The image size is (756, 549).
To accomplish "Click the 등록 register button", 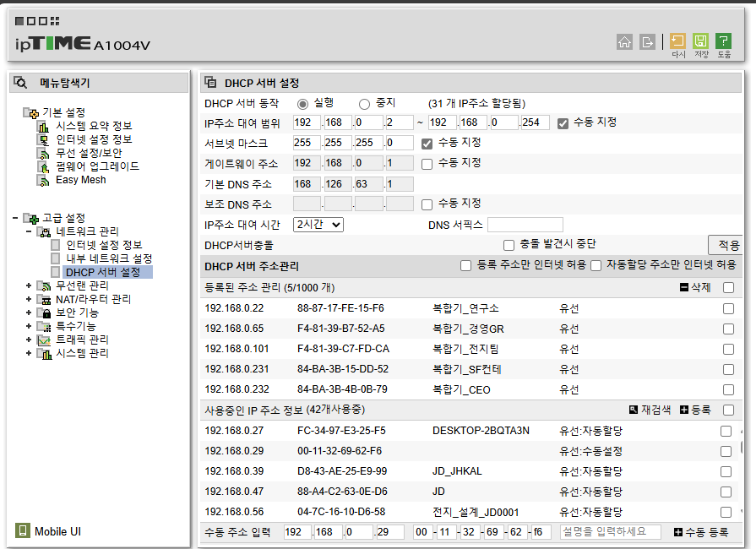I will pyautogui.click(x=695, y=410).
